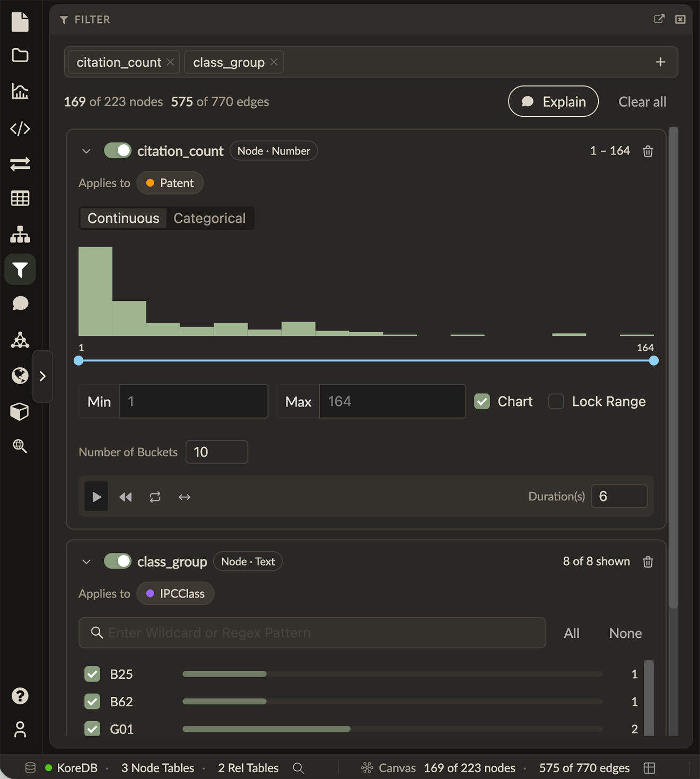The image size is (700, 779).
Task: Open the chart analytics sidebar icon
Action: click(20, 91)
